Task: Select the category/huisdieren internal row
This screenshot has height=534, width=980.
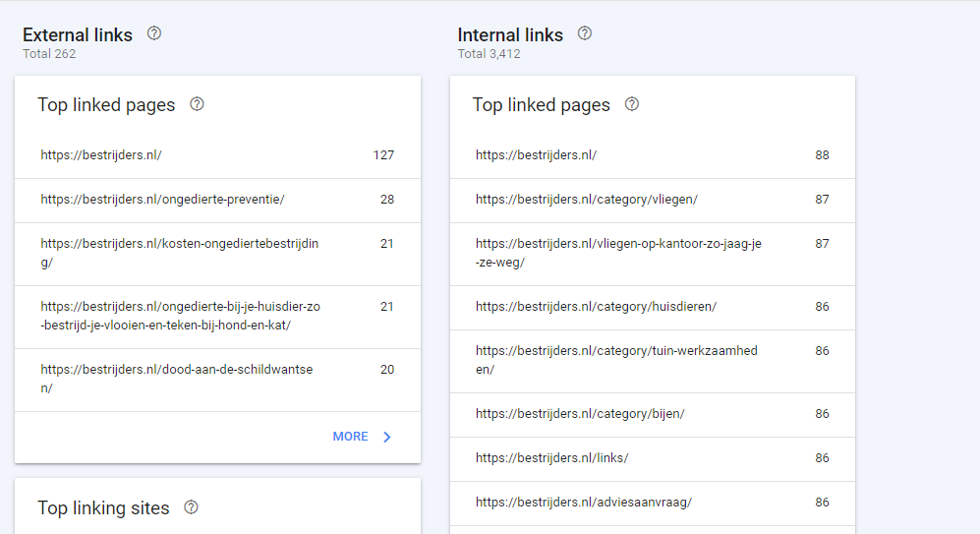Action: (x=653, y=308)
